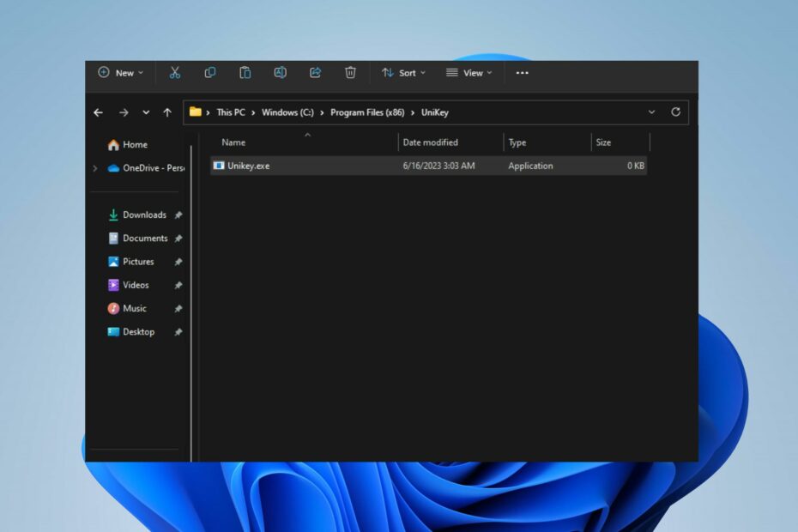Open Documents quick access folder
Image resolution: width=798 pixels, height=532 pixels.
coord(138,239)
